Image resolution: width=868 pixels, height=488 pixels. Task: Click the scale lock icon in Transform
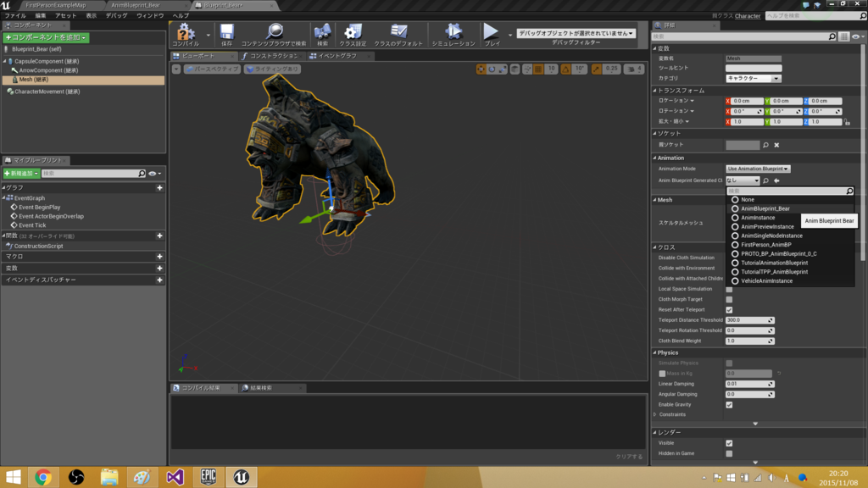click(x=847, y=122)
